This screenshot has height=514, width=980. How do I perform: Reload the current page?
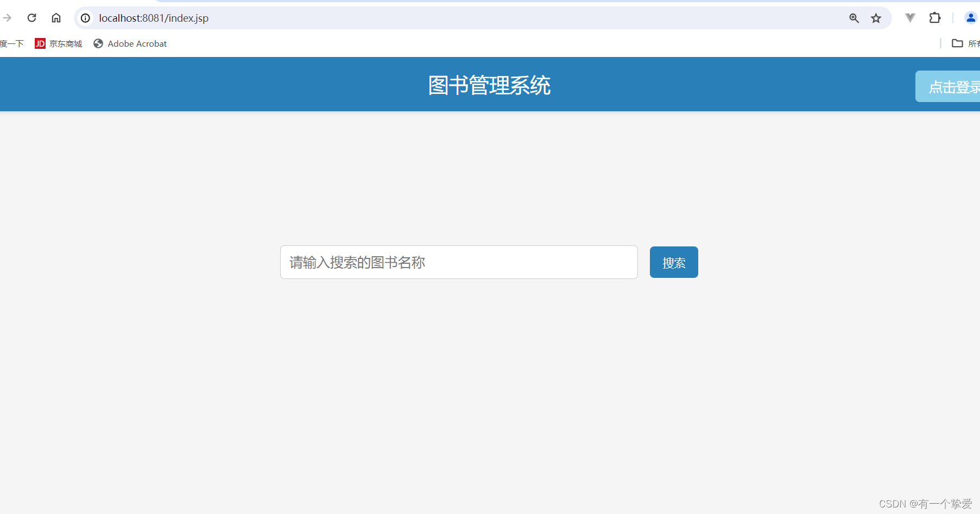click(31, 17)
